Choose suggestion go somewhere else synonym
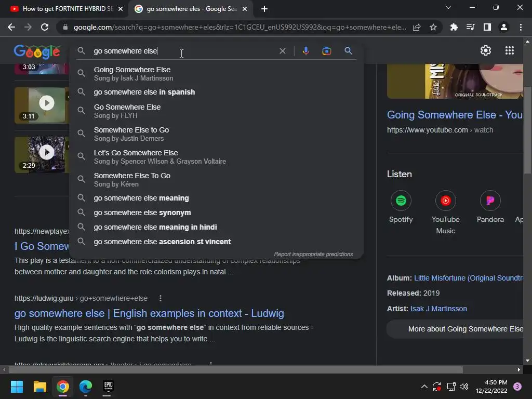 216,212
